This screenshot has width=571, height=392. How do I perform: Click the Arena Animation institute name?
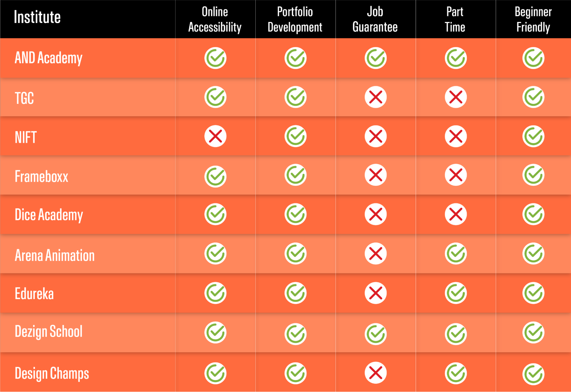pos(55,255)
